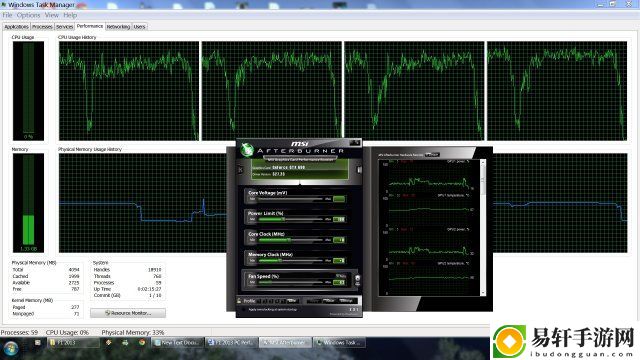Open the F1 2013 folder taskbar item
640x360 pixels.
point(73,343)
